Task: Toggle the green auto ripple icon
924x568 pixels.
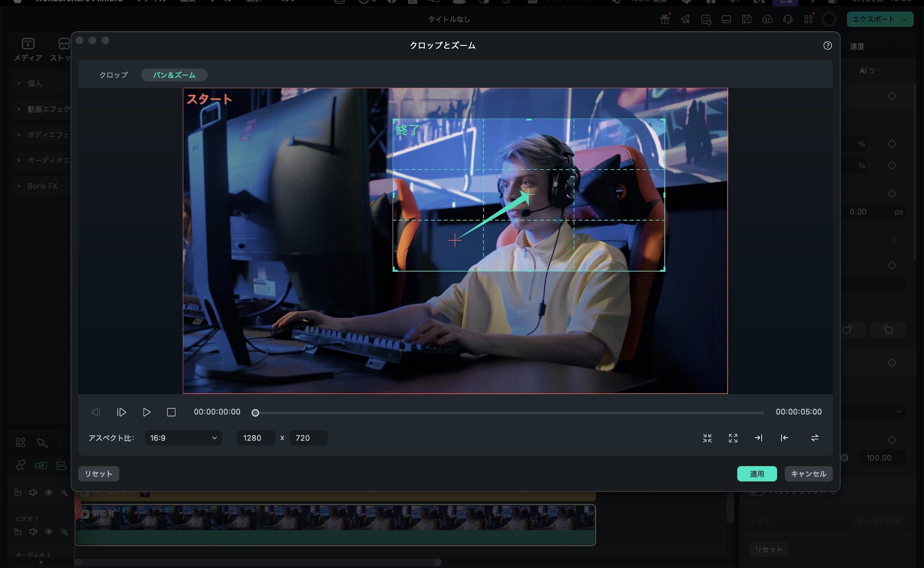Action: pos(41,466)
